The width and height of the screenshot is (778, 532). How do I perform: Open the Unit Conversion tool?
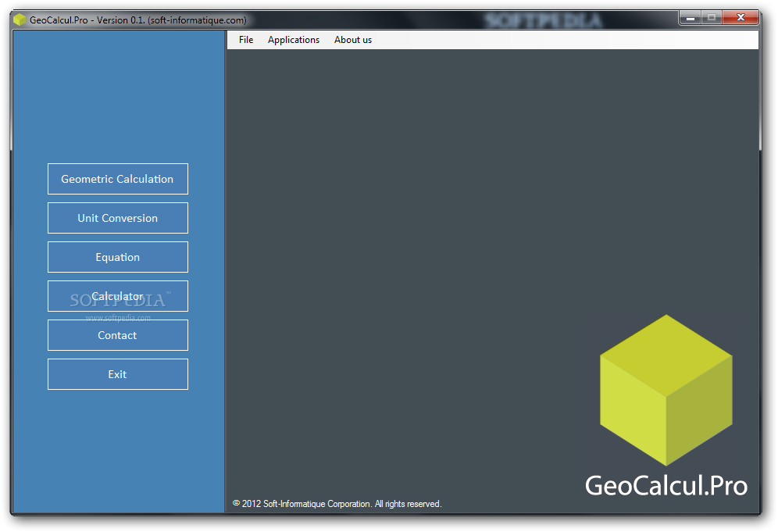pyautogui.click(x=118, y=218)
